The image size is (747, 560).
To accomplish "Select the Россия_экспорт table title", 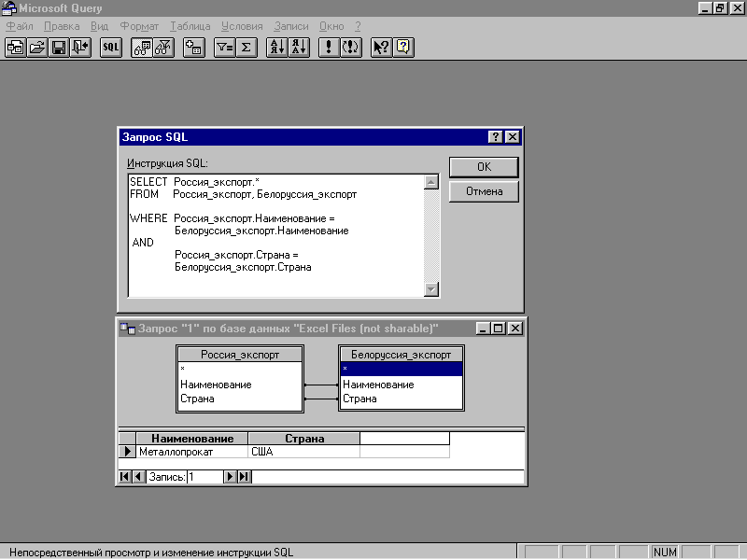I will (x=240, y=355).
